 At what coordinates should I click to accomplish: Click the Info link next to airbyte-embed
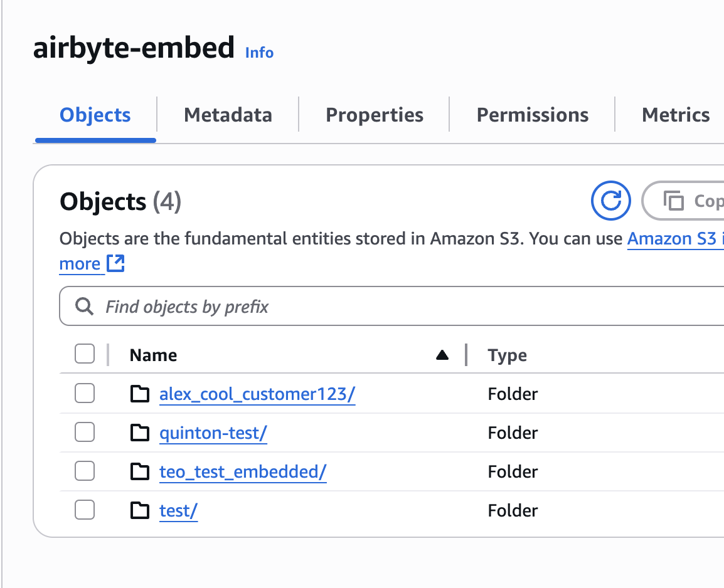(259, 53)
